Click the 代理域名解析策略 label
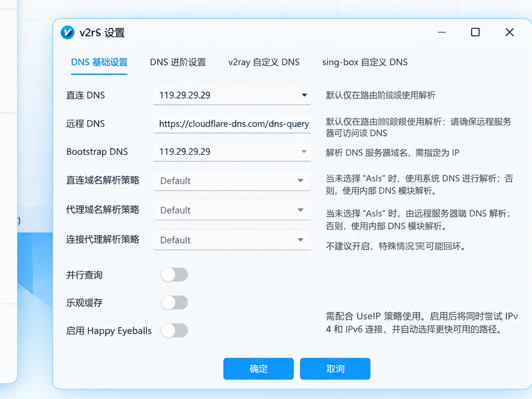This screenshot has height=399, width=532. point(103,210)
